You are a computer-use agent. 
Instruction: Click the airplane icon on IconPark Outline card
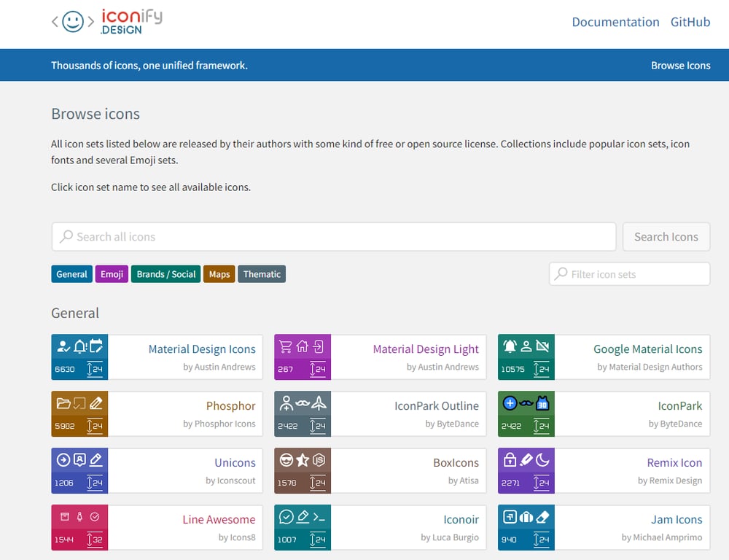(319, 402)
